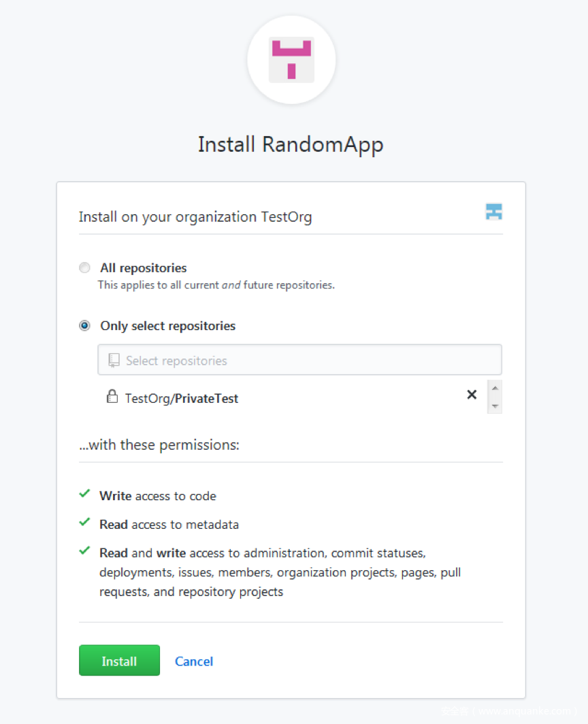The image size is (588, 724).
Task: Click the repository book icon in the search field
Action: 114,360
